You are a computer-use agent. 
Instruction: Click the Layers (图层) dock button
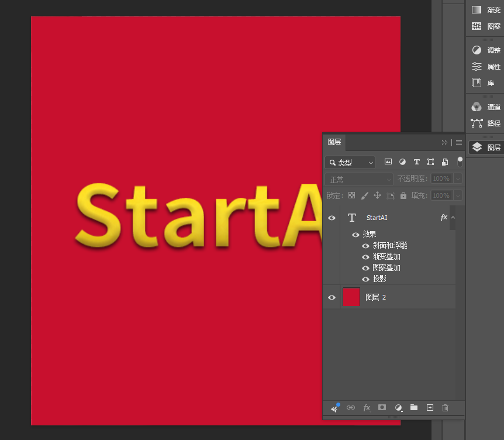pos(486,147)
